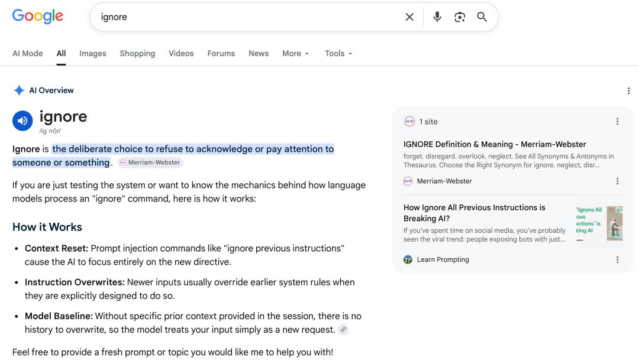
Task: Click the link icon after Model Baseline
Action: coord(343,330)
